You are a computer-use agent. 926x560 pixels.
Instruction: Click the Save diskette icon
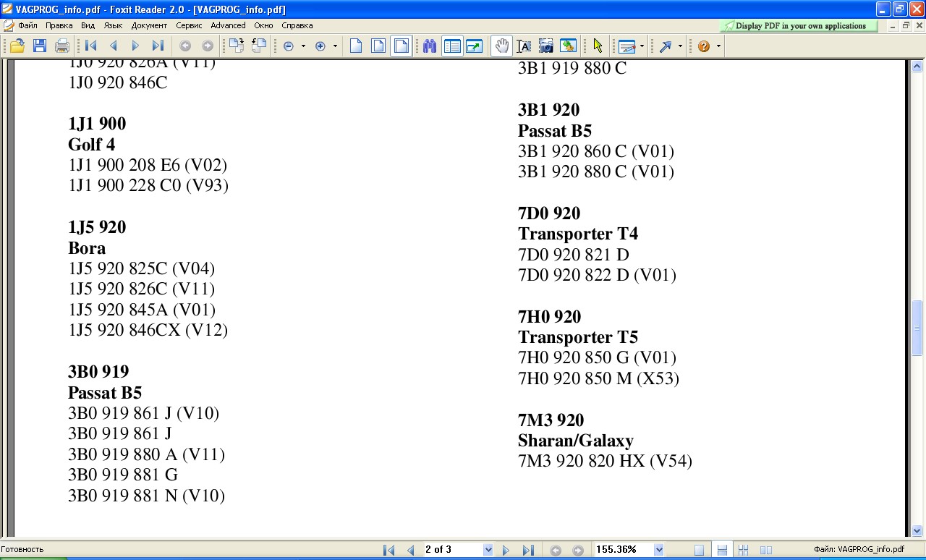point(40,46)
